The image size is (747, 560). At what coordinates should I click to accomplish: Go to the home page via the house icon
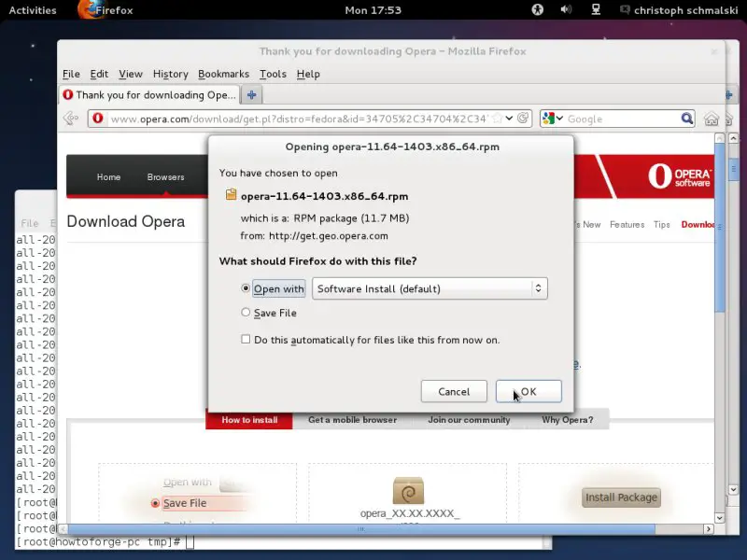711,119
